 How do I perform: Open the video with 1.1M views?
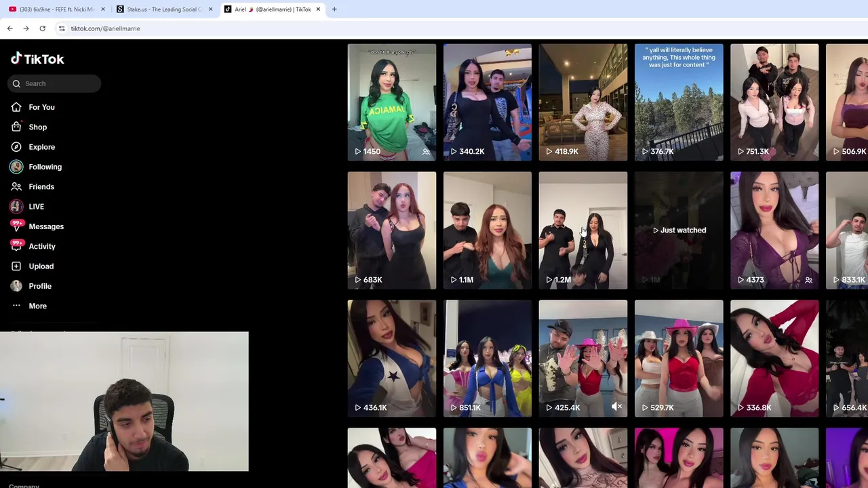tap(488, 230)
